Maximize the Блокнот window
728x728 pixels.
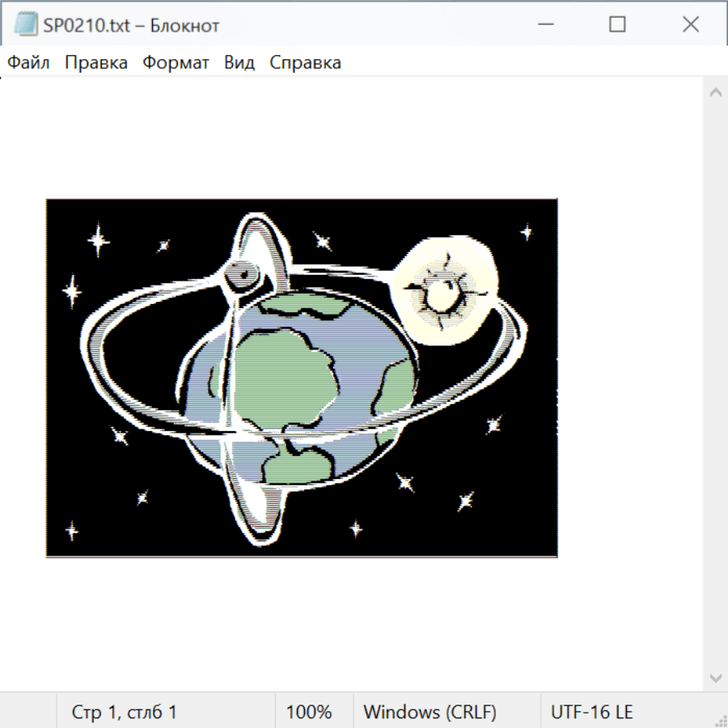tap(617, 24)
